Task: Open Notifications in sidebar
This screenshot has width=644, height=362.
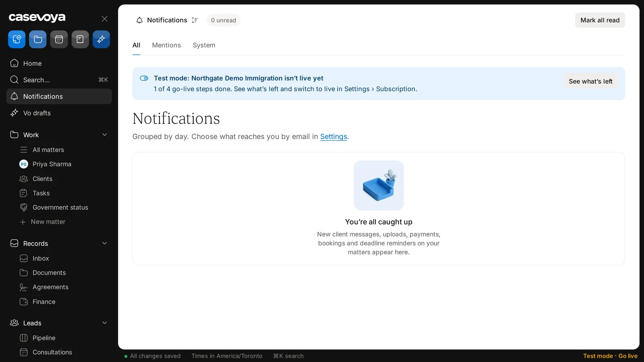Action: 59,97
